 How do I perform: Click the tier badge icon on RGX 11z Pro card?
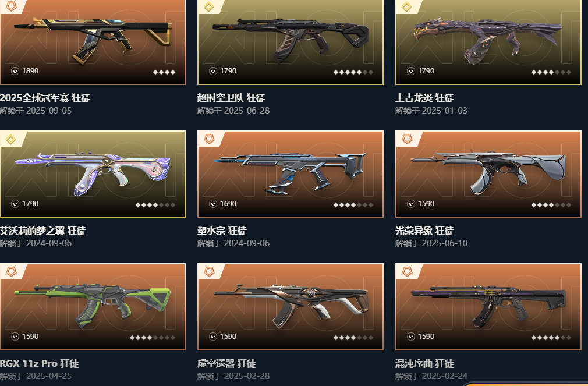coord(11,272)
